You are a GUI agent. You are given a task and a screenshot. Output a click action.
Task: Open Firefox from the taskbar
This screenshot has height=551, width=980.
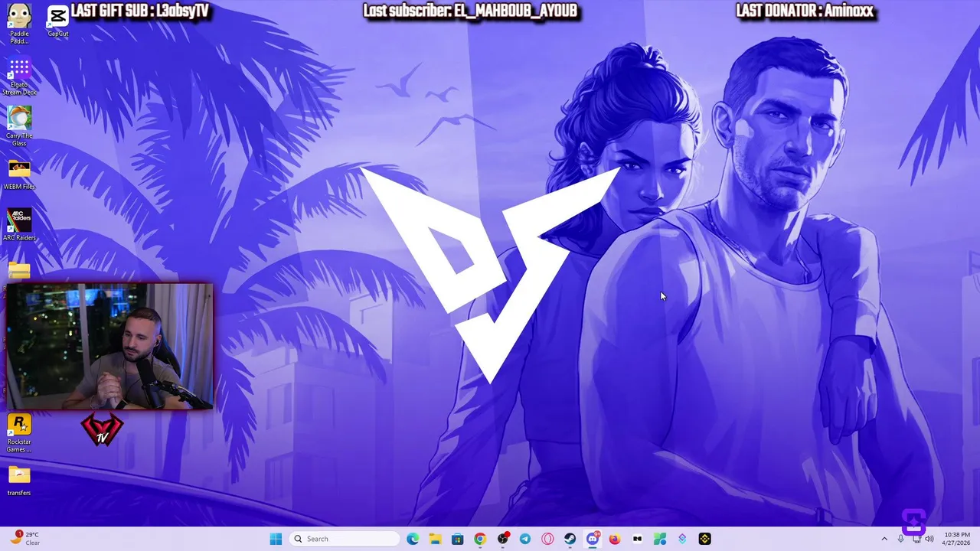point(615,539)
